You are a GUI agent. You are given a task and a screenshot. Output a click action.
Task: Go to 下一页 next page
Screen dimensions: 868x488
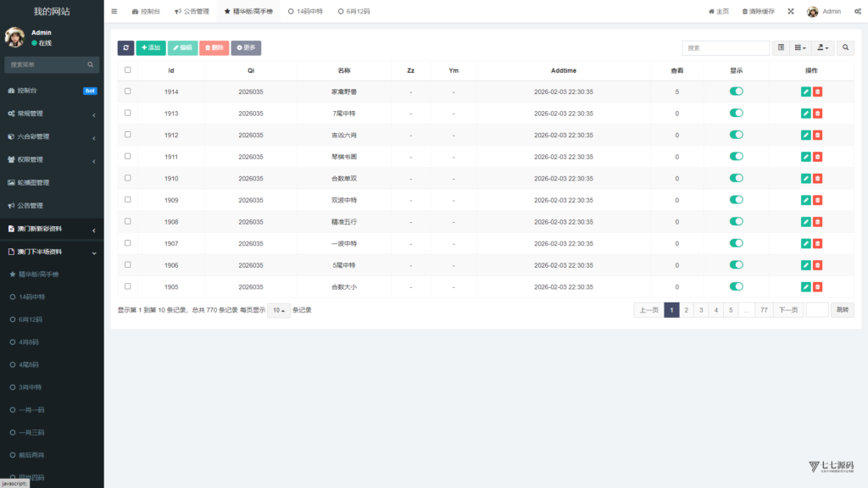point(788,310)
